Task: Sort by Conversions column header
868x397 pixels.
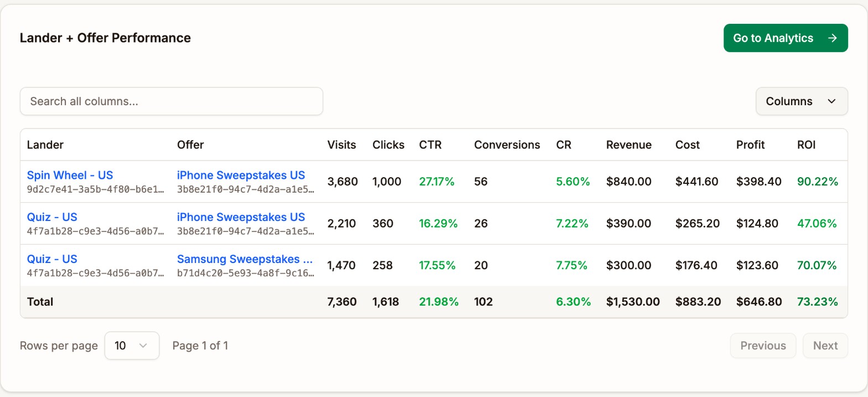Action: pyautogui.click(x=507, y=145)
